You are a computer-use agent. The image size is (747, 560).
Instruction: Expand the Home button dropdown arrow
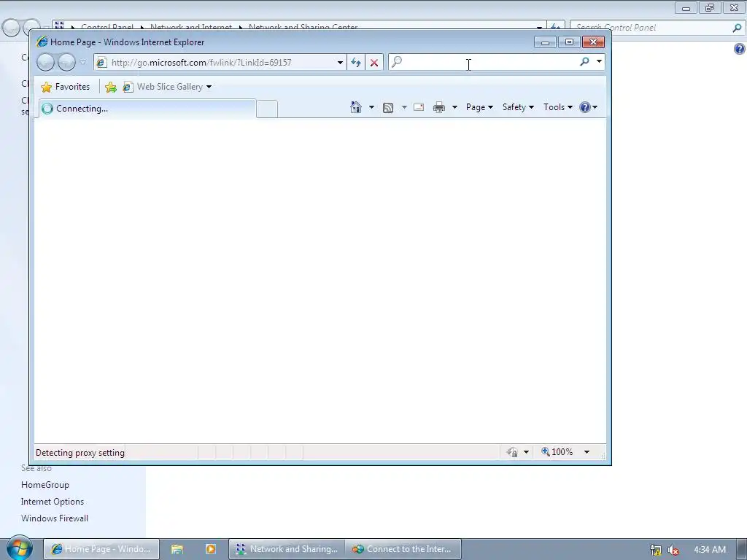click(x=371, y=107)
